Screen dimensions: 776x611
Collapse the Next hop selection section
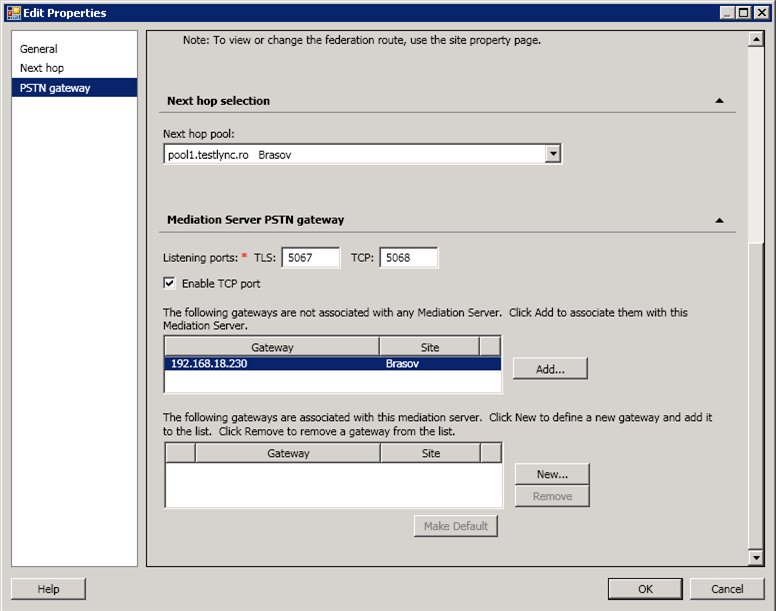pos(719,101)
